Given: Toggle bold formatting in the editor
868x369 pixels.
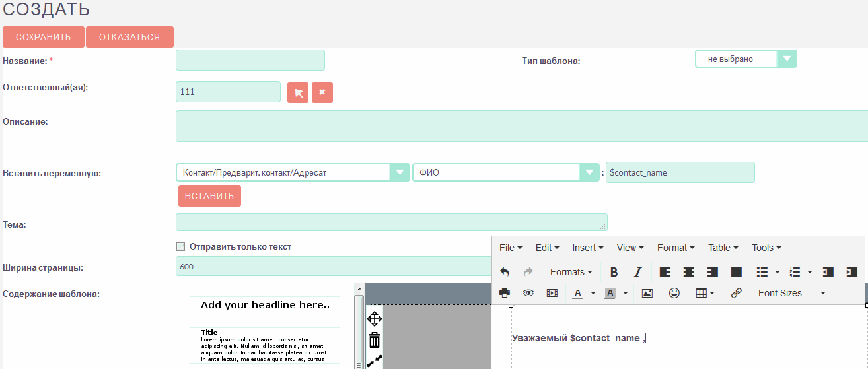Looking at the screenshot, I should coord(614,272).
